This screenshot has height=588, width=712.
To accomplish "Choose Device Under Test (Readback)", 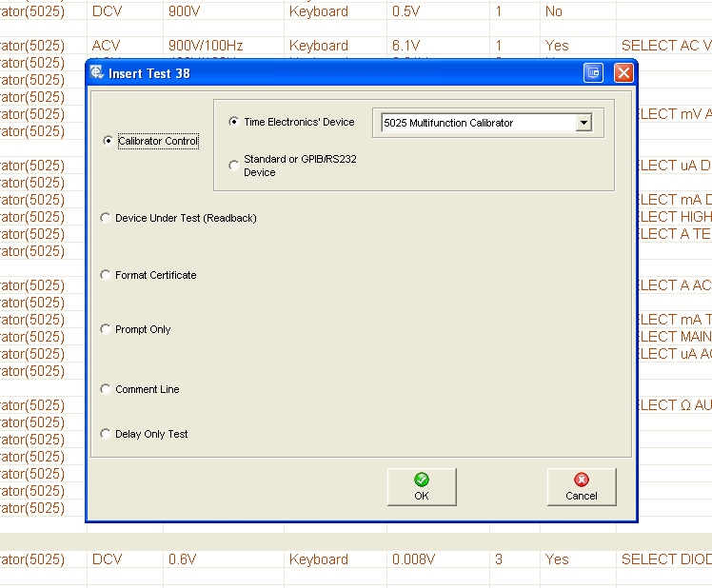I will click(106, 218).
